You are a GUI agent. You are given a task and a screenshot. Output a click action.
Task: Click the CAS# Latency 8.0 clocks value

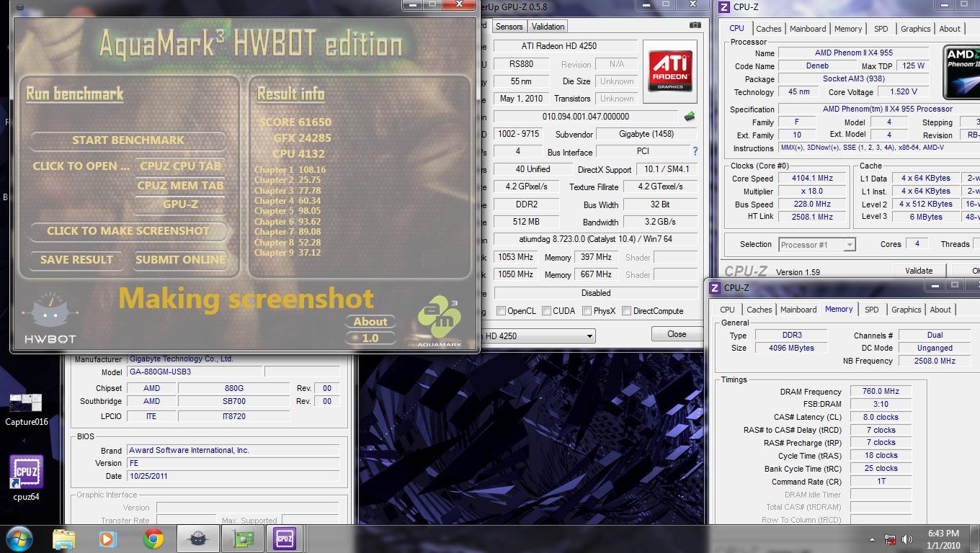coord(881,418)
